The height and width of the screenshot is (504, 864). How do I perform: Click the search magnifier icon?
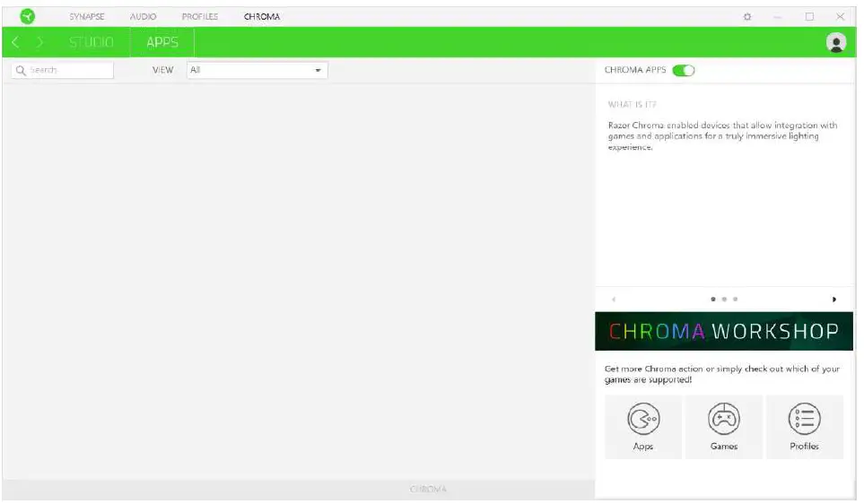pyautogui.click(x=21, y=71)
